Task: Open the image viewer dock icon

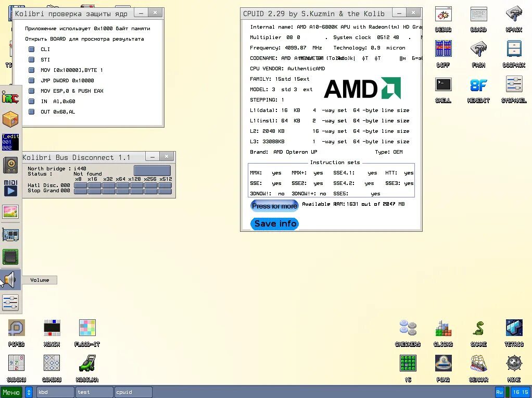Action: (x=10, y=211)
